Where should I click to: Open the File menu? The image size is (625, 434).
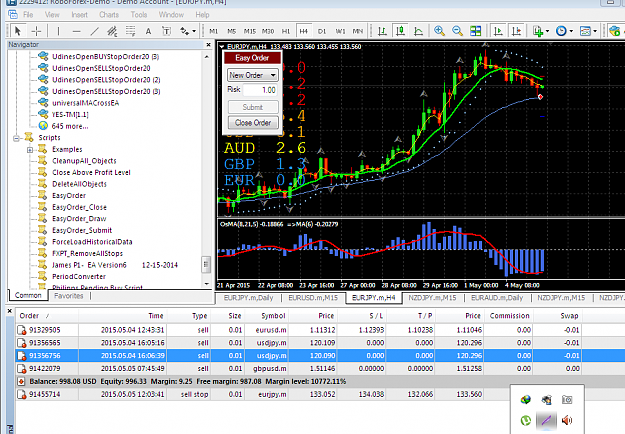(28, 15)
